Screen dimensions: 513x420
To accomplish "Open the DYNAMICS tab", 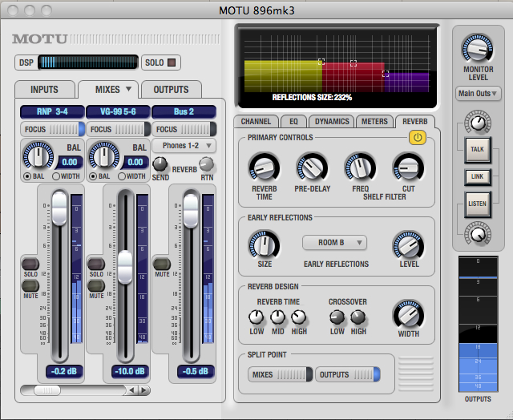I will [x=332, y=121].
